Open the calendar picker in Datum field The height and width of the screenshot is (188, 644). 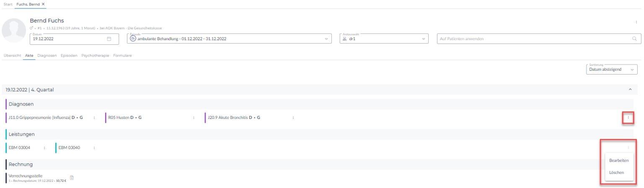109,39
